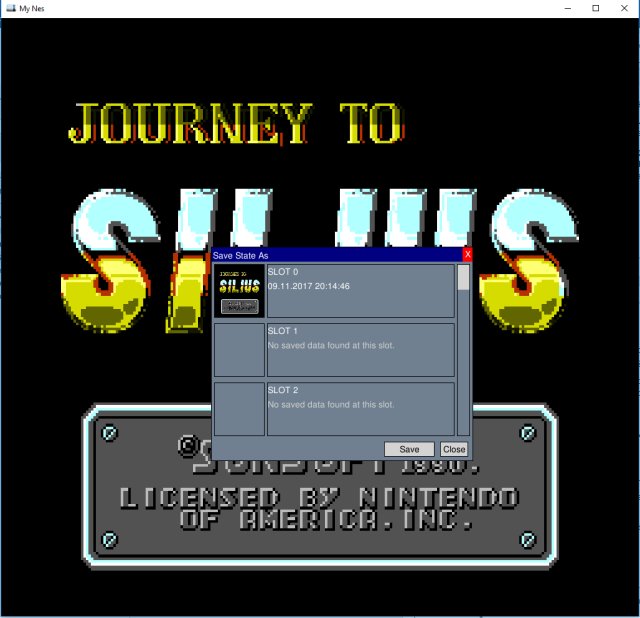Click the "09.11.2017 20:14:46" timestamp text
Screen dimensions: 640x618
[309, 286]
